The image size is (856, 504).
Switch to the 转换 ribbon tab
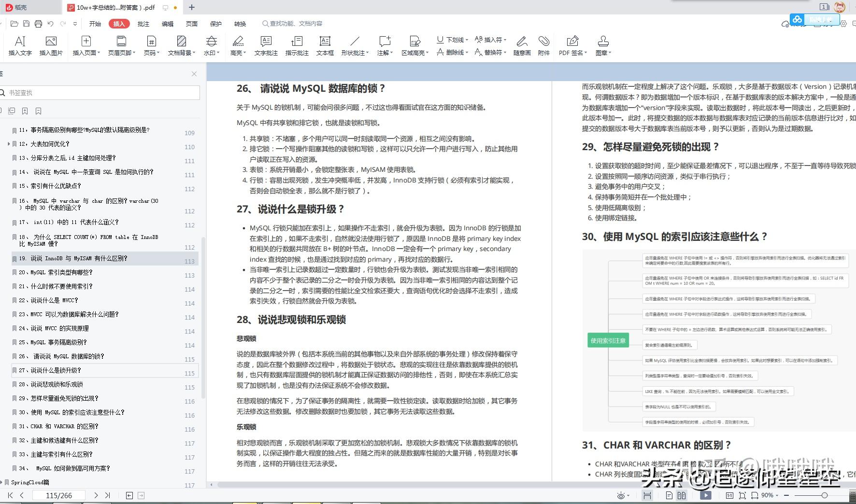(x=239, y=23)
